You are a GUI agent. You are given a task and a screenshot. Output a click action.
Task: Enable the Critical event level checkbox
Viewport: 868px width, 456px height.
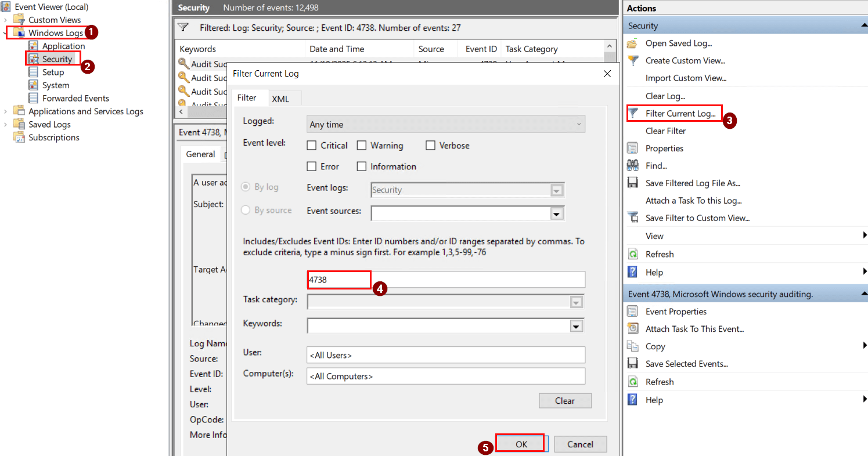coord(311,145)
